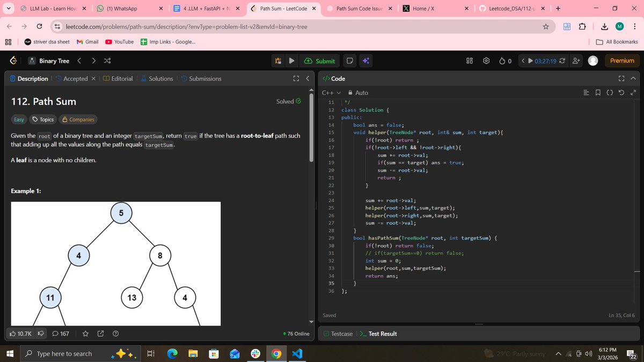Go to previous problem in Binary Tree list
The width and height of the screenshot is (644, 362).
[79, 61]
